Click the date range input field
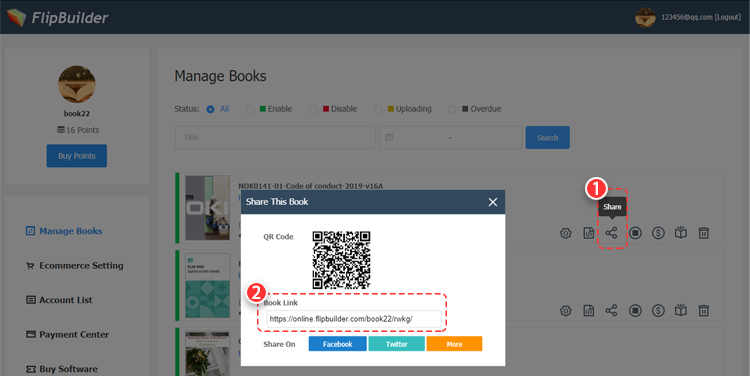Image resolution: width=750 pixels, height=376 pixels. (451, 138)
